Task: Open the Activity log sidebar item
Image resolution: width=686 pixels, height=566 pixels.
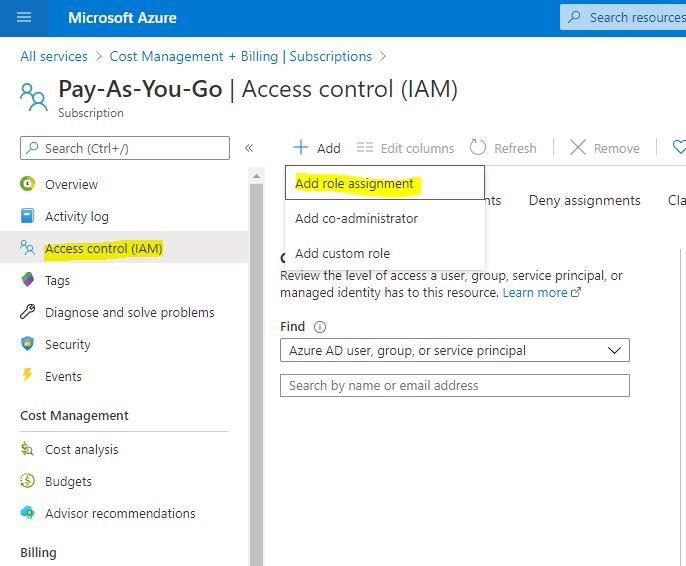Action: 124,216
